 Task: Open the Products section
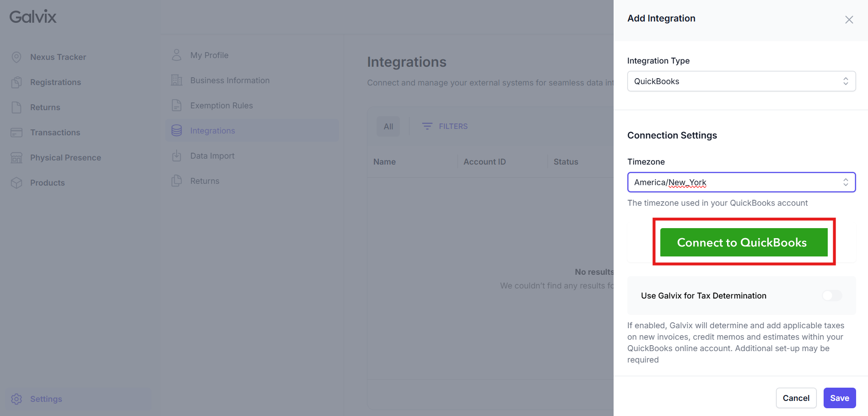[47, 183]
